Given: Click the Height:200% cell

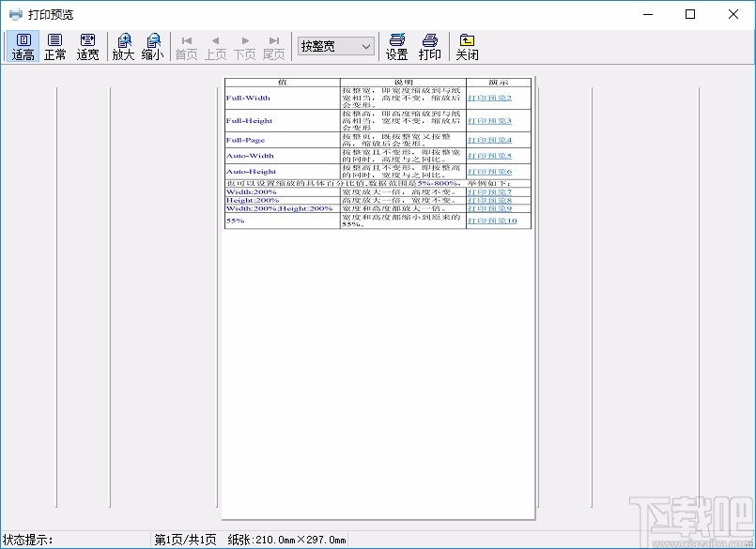Looking at the screenshot, I should pyautogui.click(x=283, y=200).
